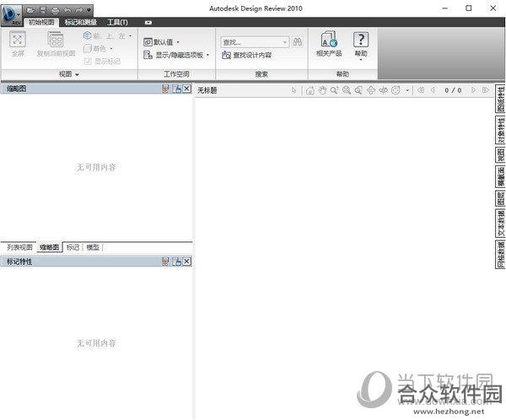Select the 缩略图 bottom panel tab
Image resolution: width=506 pixels, height=420 pixels.
pyautogui.click(x=49, y=247)
